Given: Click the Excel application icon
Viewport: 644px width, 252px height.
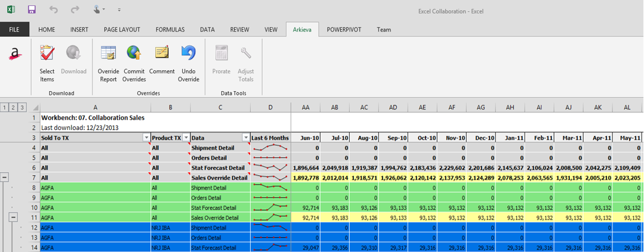Looking at the screenshot, I should pos(11,9).
